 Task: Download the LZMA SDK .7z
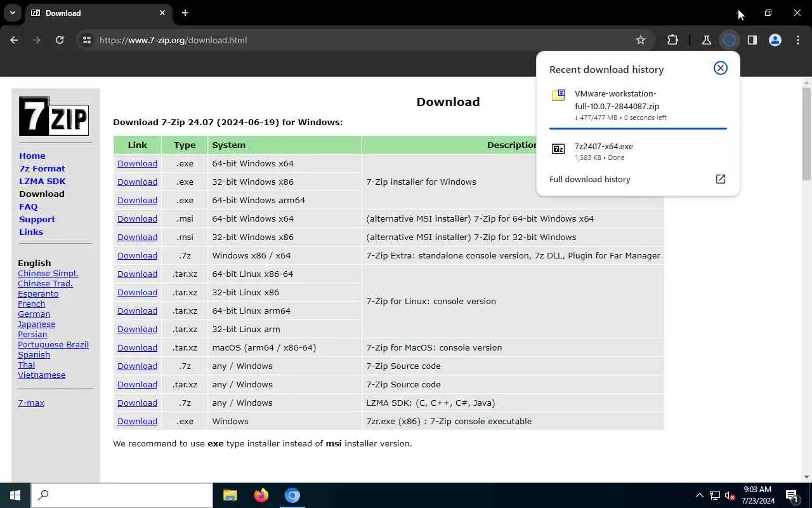click(x=137, y=403)
